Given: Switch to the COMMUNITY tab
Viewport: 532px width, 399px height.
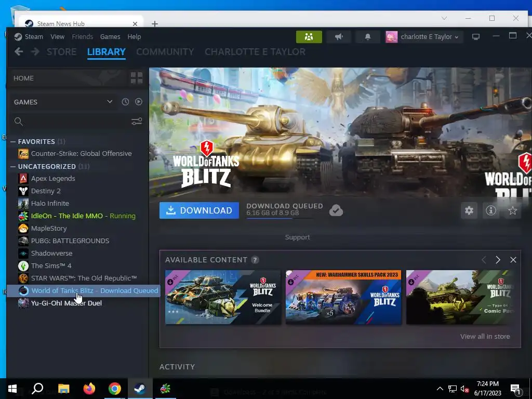Looking at the screenshot, I should coord(165,52).
